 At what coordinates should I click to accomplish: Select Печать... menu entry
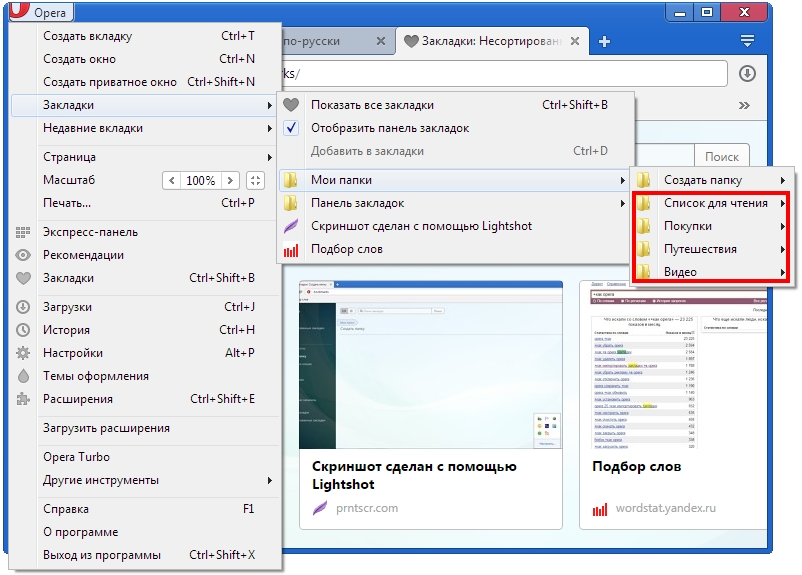coord(146,203)
